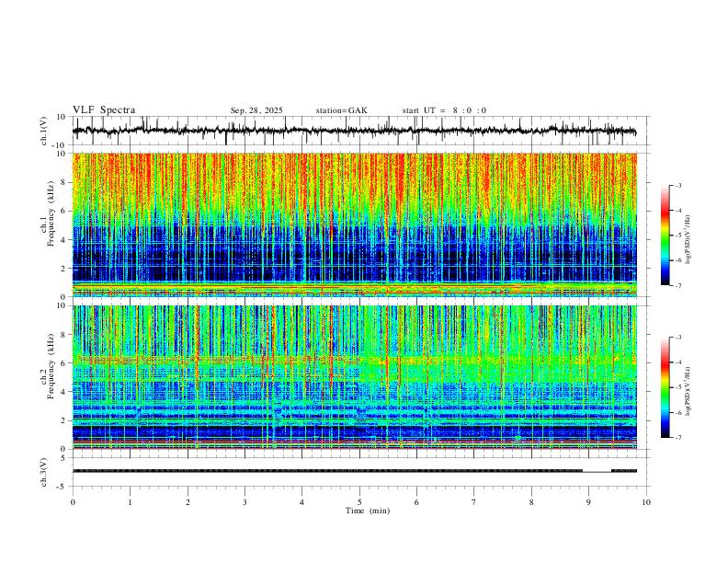Click time axis tick label "0"
Screen dimensions: 728x563
[73, 502]
